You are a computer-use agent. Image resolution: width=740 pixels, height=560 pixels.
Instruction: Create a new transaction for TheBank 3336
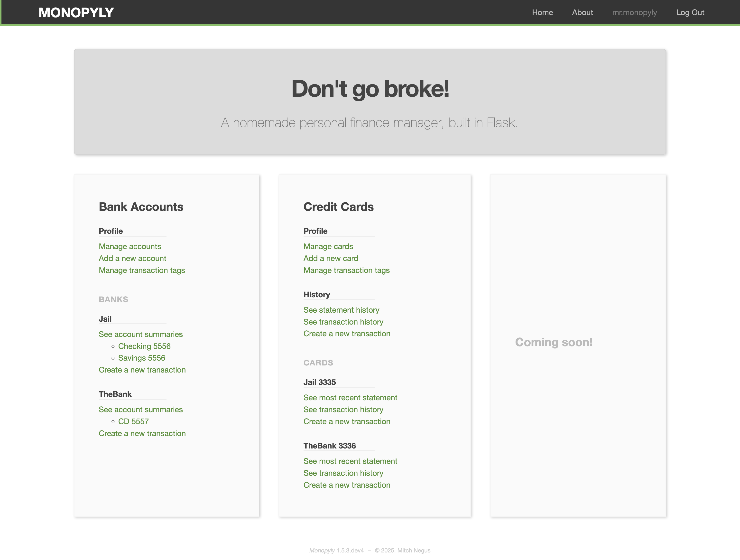[347, 485]
